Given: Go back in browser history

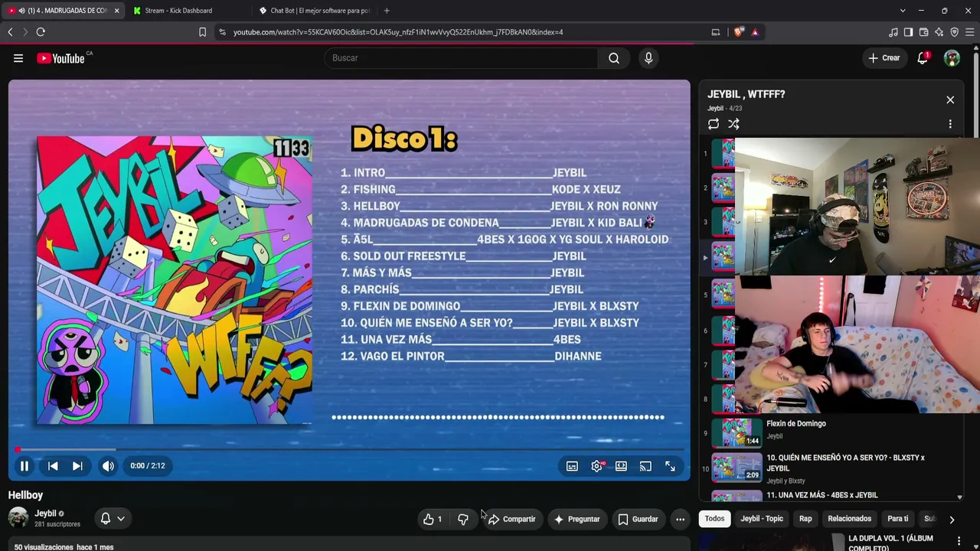Looking at the screenshot, I should (10, 32).
